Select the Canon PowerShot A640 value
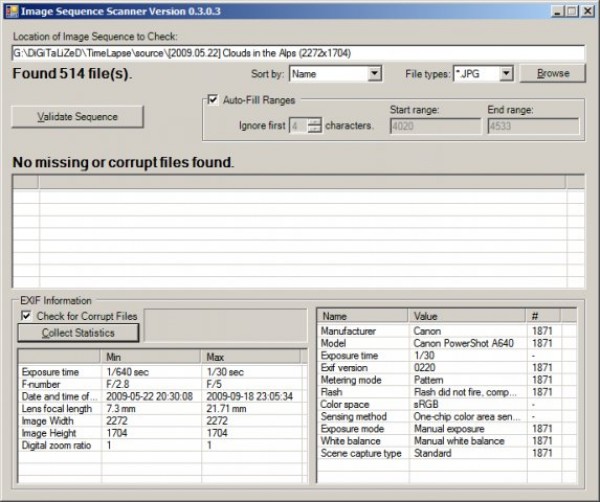The image size is (600, 502). coord(463,343)
